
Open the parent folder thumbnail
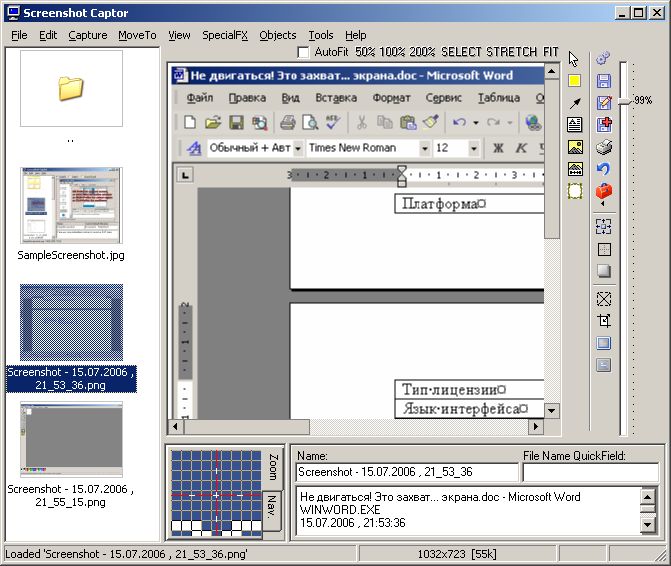pos(71,89)
